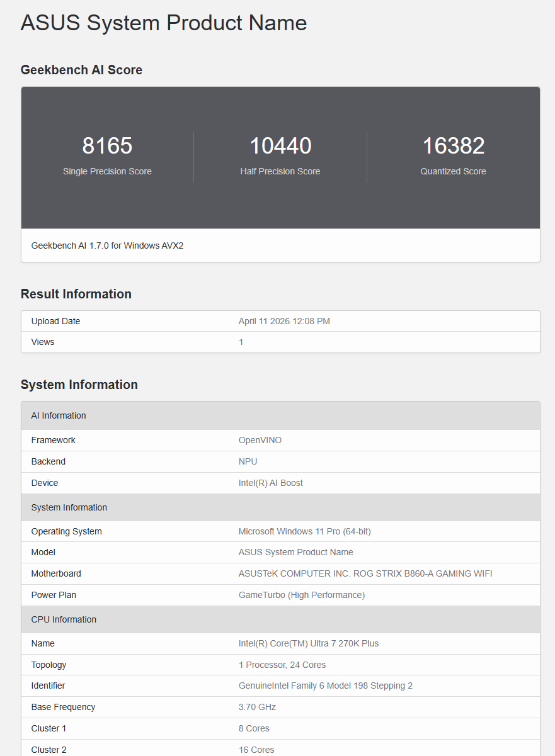Screen dimensions: 555x756
Task: Click the CPU Information section header
Action: click(x=64, y=619)
